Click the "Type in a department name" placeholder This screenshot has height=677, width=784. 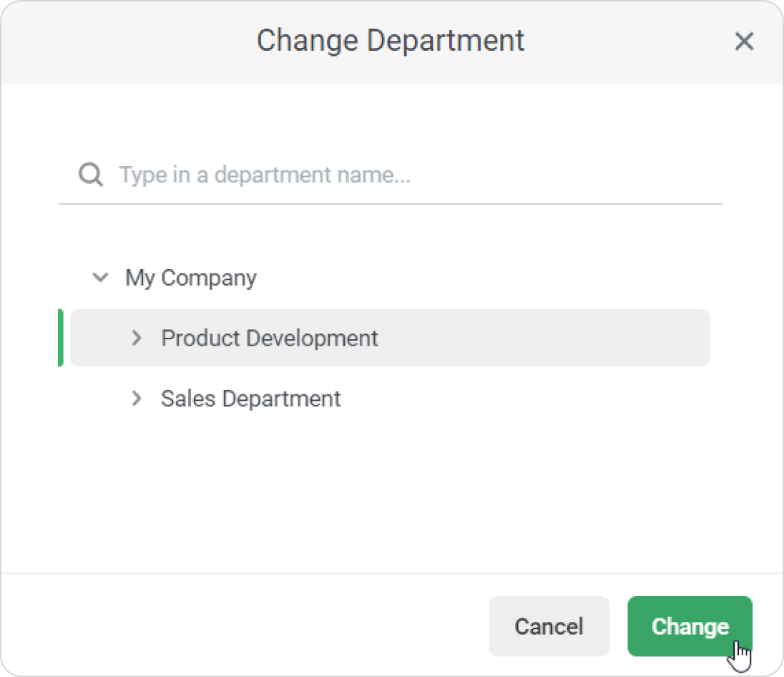pos(265,175)
